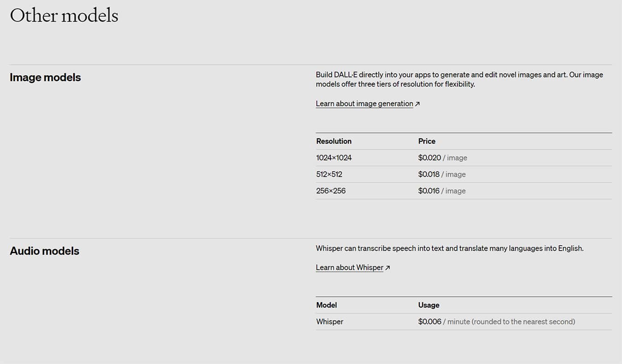Select the Whisper model name cell
This screenshot has width=622, height=364.
(329, 322)
